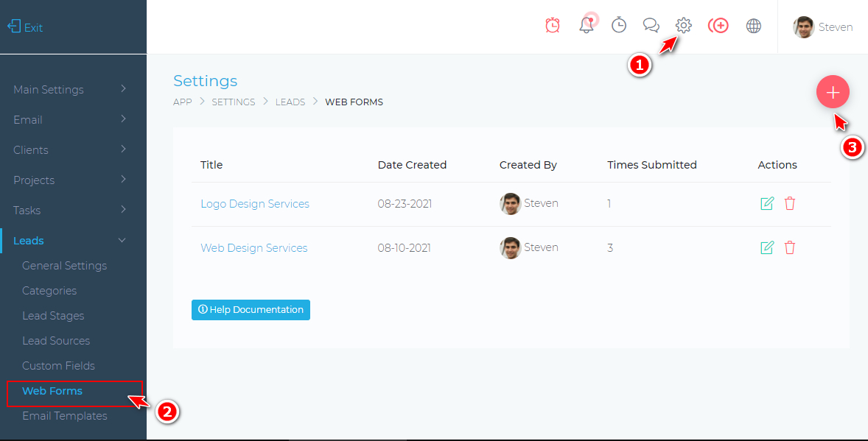This screenshot has height=441, width=868.
Task: Delete the Web Design Services form
Action: 790,248
